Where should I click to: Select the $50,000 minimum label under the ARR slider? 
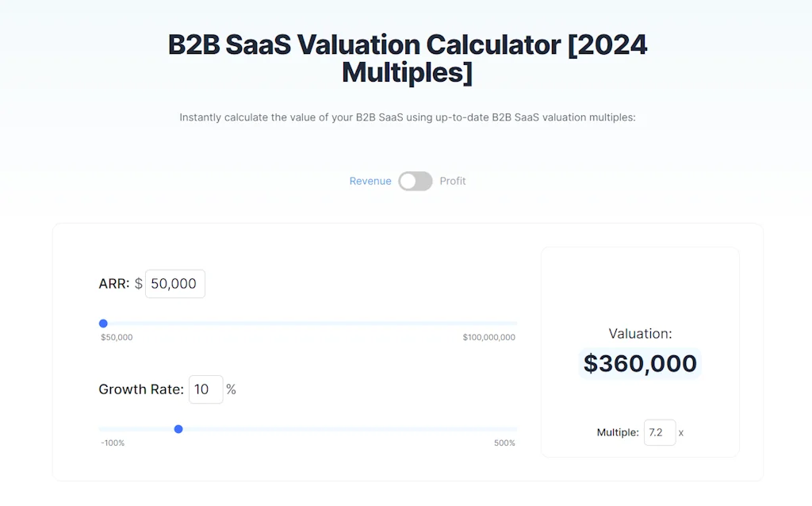(x=116, y=336)
